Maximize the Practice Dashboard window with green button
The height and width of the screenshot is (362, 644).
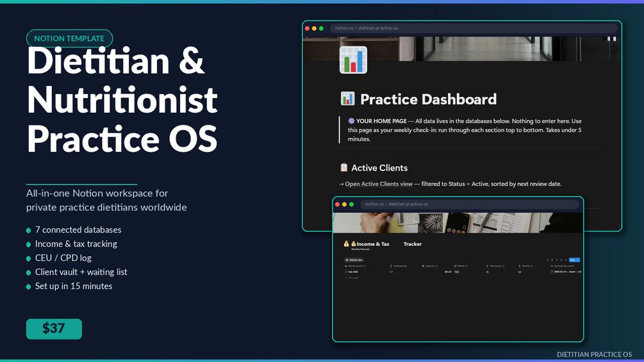[x=321, y=28]
